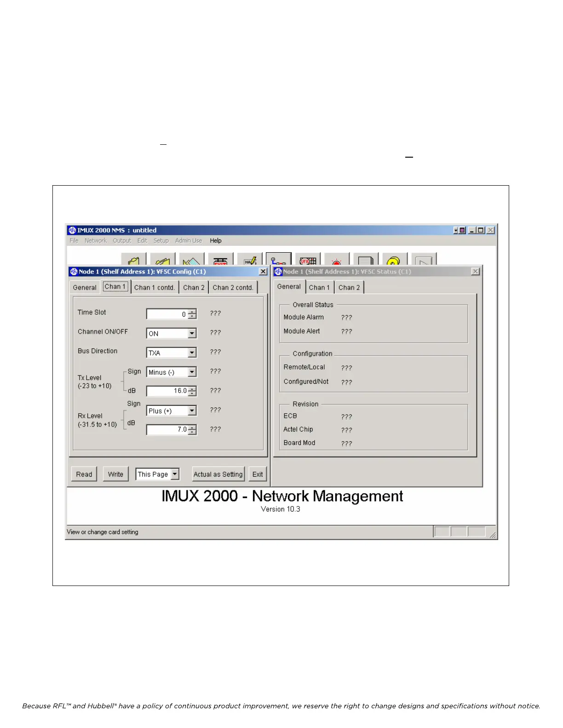Click the red alarm light toolbar icon
The image size is (563, 728).
[337, 259]
